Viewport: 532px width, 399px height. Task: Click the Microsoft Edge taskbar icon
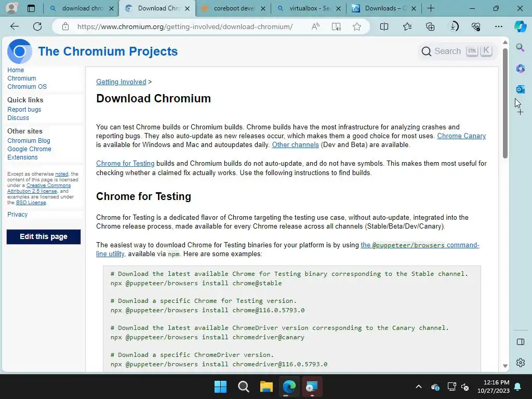click(289, 387)
